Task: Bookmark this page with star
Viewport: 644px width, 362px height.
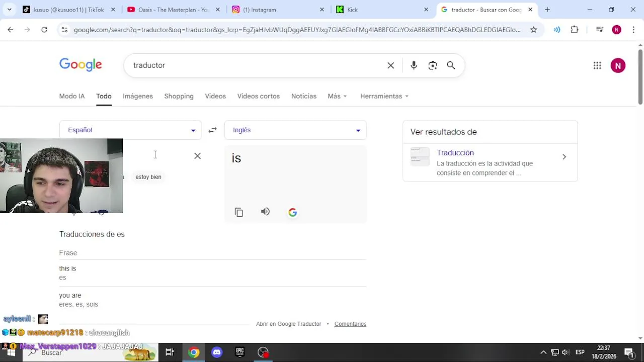Action: 533,30
